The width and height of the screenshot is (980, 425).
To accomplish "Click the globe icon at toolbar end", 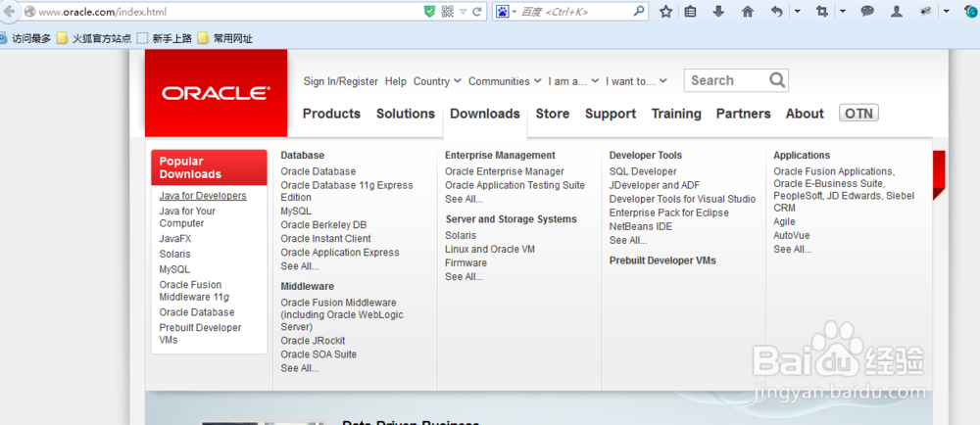I will tap(970, 11).
